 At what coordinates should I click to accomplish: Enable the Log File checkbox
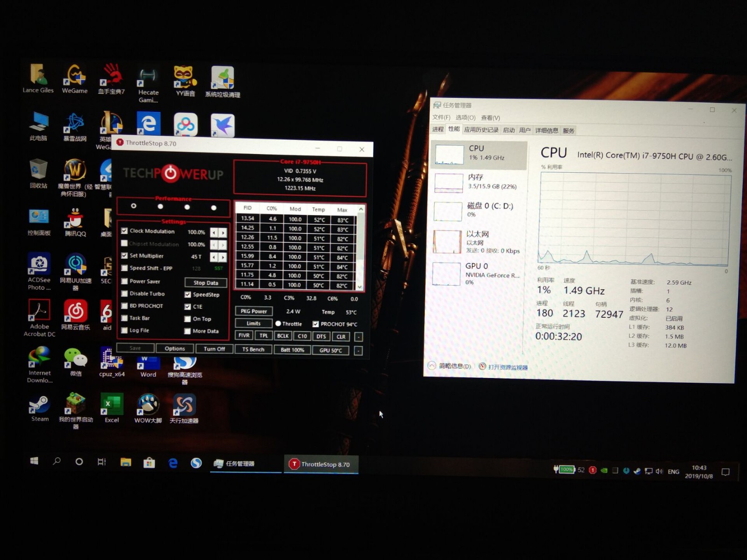pos(124,330)
